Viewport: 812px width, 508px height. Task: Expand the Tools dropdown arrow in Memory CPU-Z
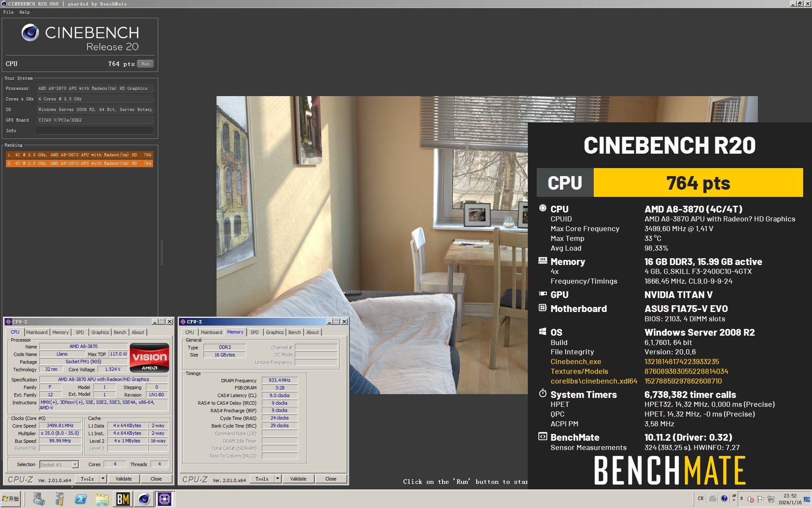point(277,479)
